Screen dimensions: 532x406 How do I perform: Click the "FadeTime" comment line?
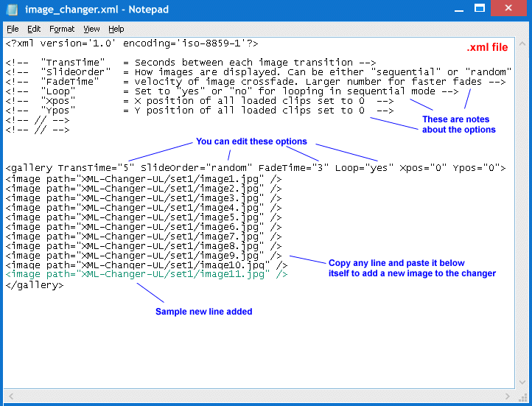[x=256, y=82]
